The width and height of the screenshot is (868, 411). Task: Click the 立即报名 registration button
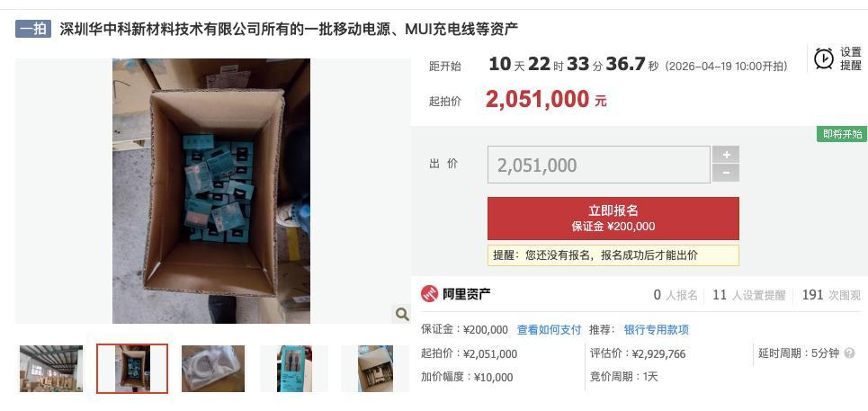pos(613,218)
